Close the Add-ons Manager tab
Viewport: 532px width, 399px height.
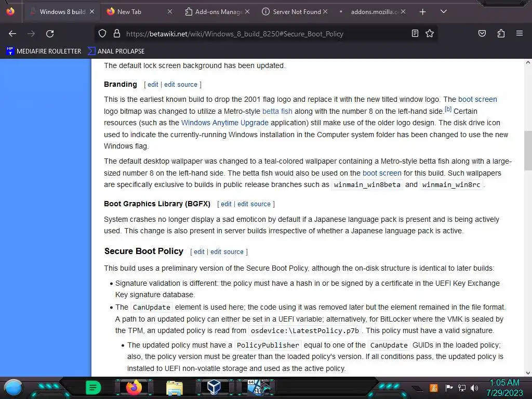coord(247,11)
